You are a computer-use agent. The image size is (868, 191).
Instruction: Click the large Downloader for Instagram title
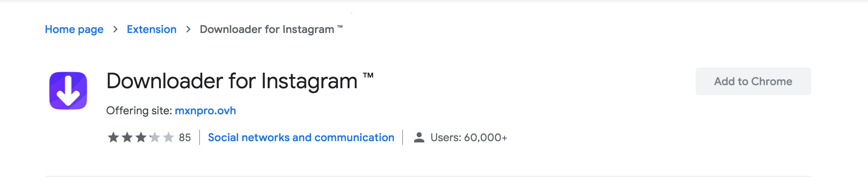tap(240, 81)
